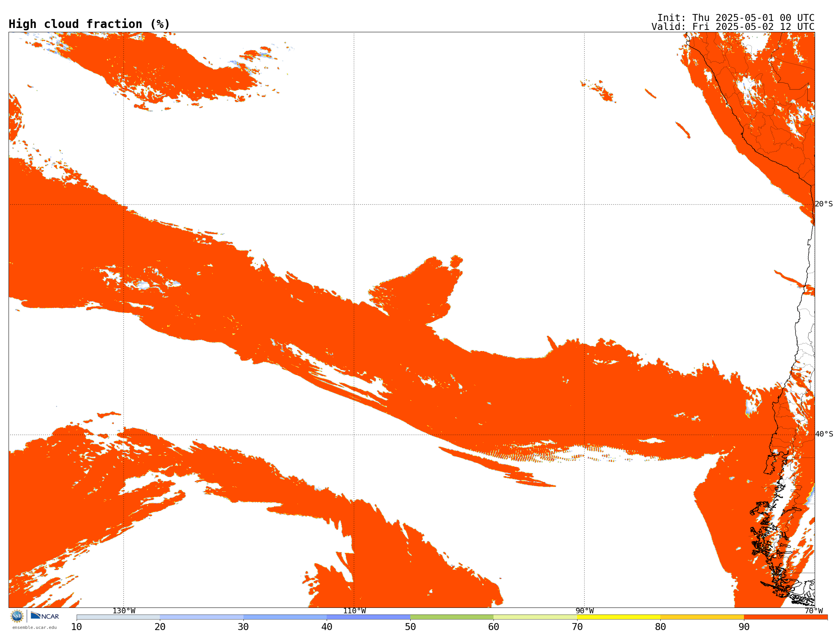Click the 50–60 green colorbar segment
This screenshot has height=632, width=840.
pyautogui.click(x=452, y=617)
